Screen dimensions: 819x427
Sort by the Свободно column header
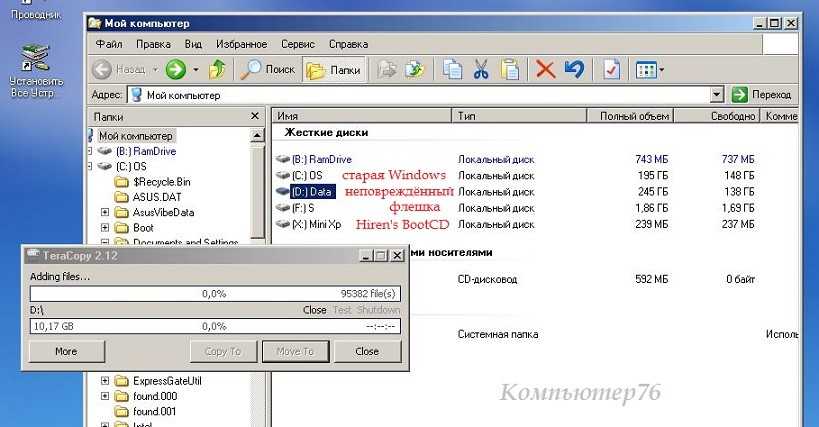tap(717, 116)
